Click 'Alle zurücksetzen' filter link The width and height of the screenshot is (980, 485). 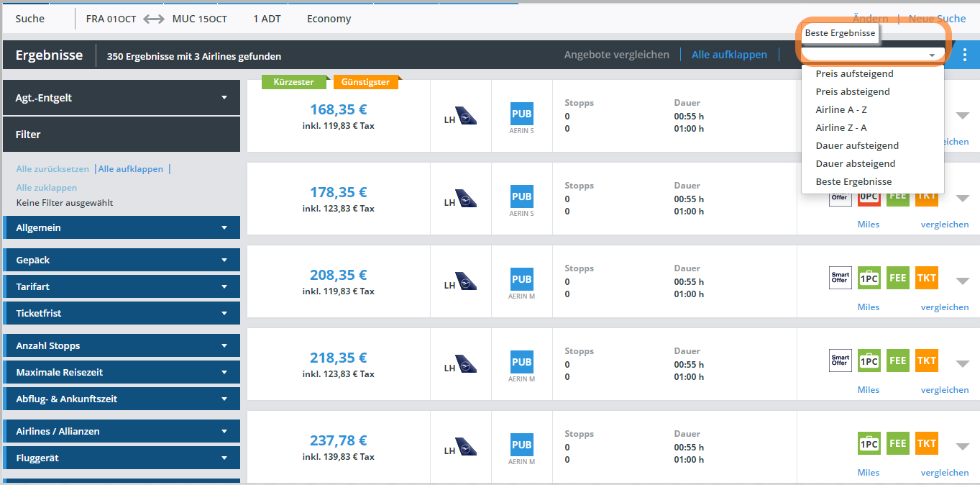pos(52,169)
